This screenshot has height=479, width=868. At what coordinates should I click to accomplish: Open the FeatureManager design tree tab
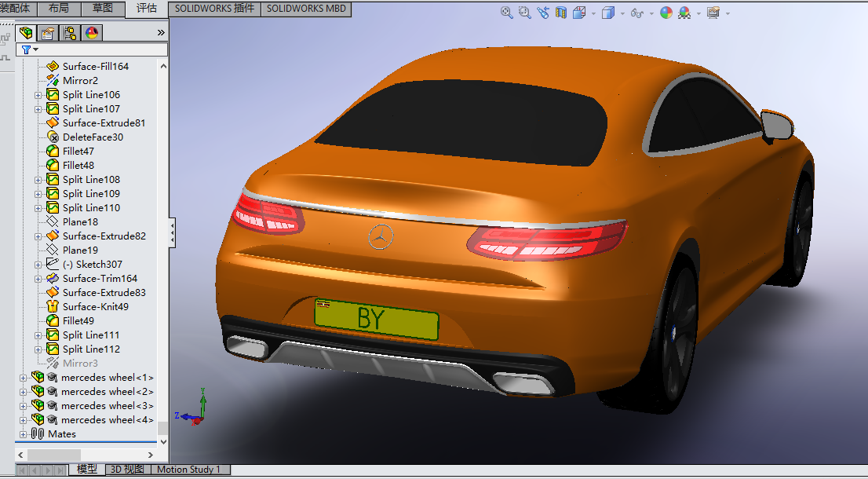(26, 33)
